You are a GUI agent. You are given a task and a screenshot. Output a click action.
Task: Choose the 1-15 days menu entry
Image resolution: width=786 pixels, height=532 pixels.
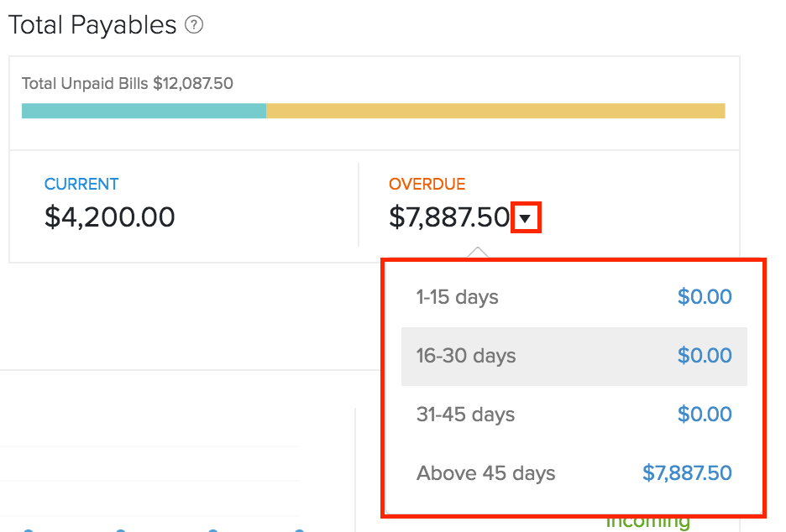[458, 297]
